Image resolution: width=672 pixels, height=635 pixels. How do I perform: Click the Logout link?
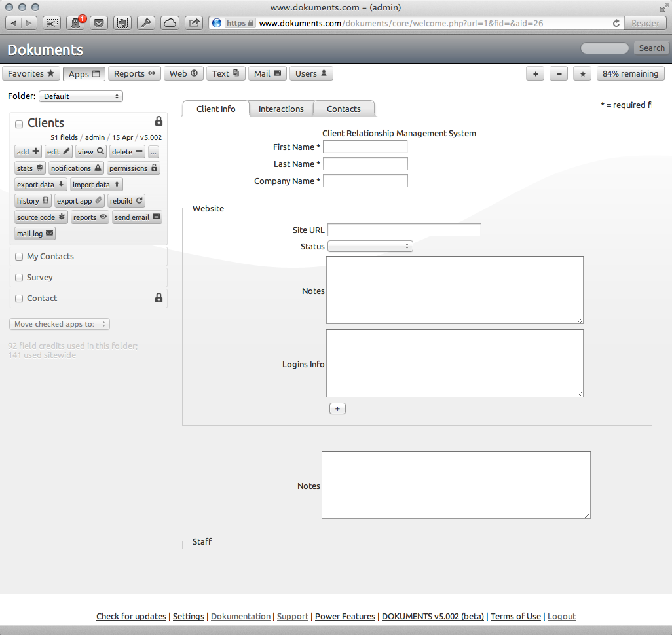point(561,616)
